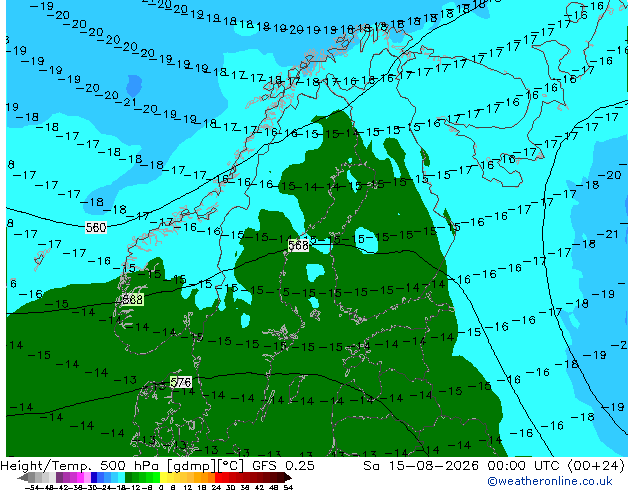Click the '-54' label at color scale start
The image size is (634, 490).
coord(31,487)
